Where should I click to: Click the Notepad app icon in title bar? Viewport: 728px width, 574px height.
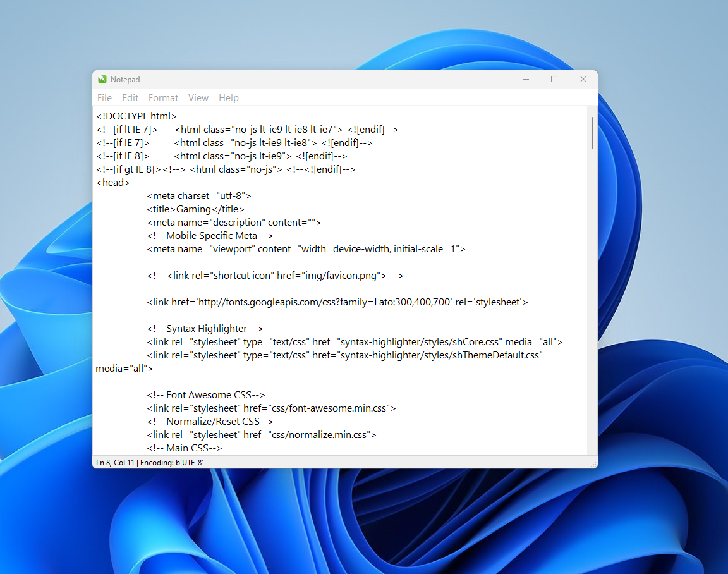coord(102,79)
